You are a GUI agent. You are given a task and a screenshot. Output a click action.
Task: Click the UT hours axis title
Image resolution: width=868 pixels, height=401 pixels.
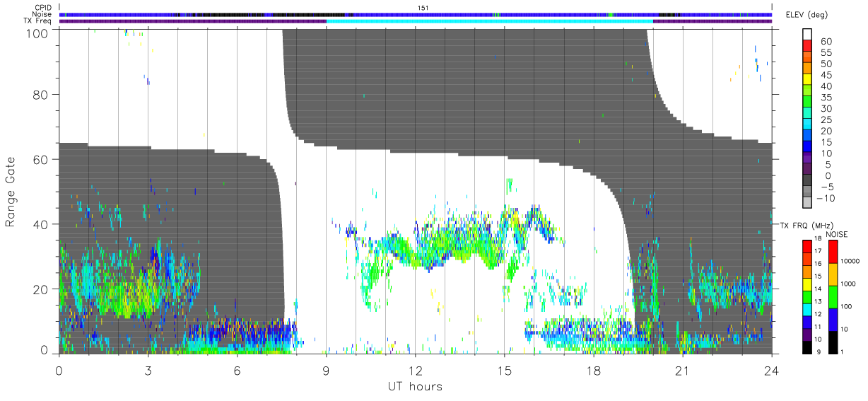(416, 386)
